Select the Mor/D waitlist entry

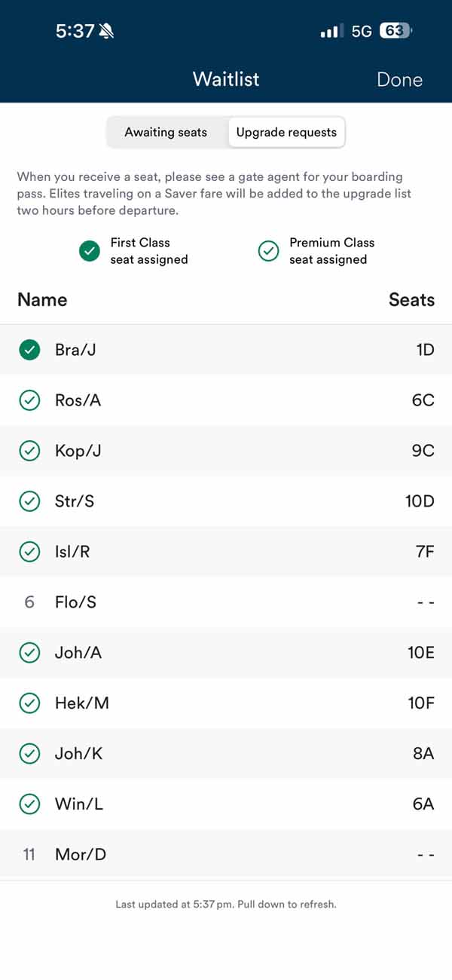226,855
